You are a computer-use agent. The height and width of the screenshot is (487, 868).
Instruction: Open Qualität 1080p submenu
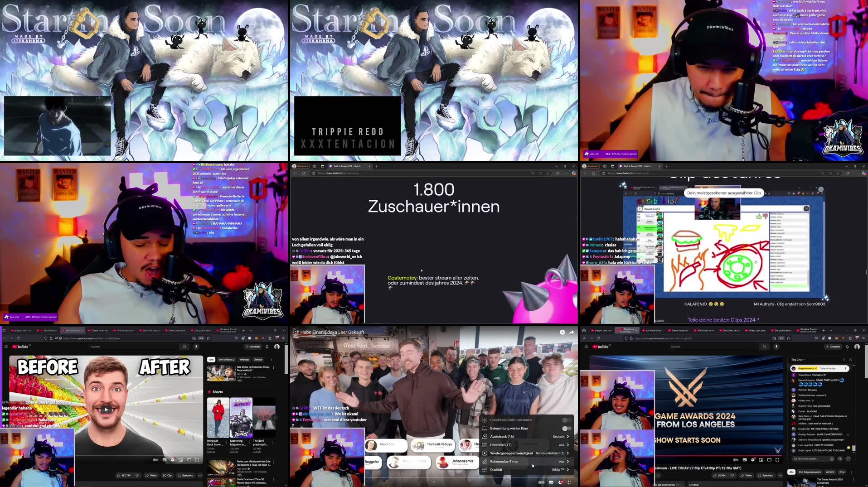pos(526,470)
